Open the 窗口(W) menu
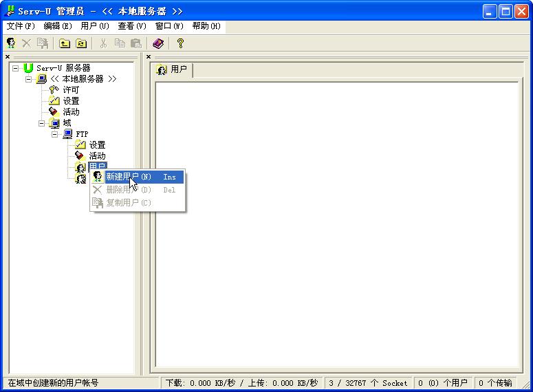This screenshot has width=533, height=392. (x=169, y=26)
